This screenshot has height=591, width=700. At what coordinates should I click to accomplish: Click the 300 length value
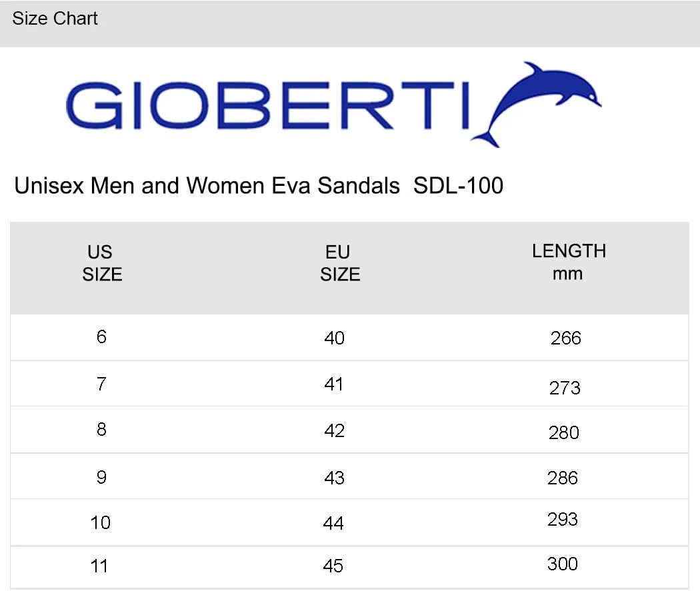coord(563,564)
